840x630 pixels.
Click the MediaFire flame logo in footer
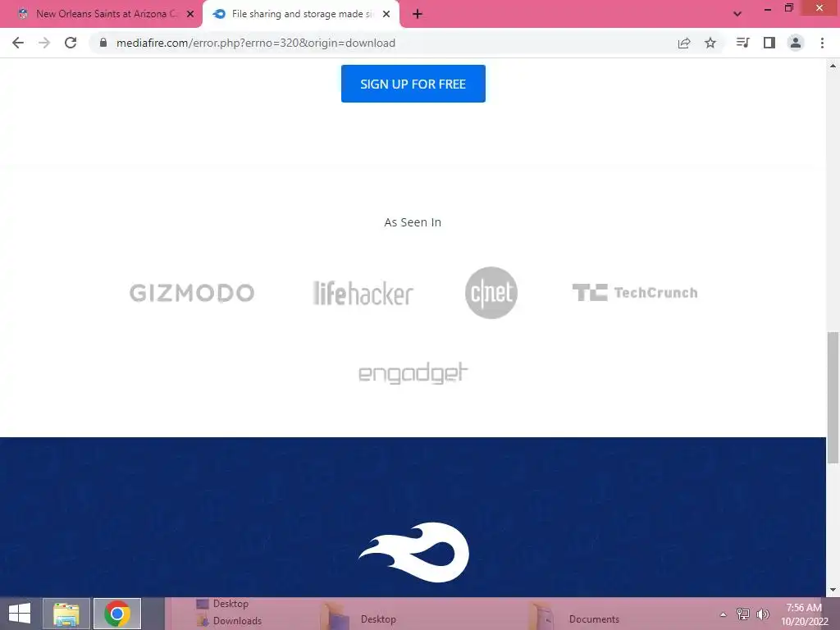pos(413,552)
